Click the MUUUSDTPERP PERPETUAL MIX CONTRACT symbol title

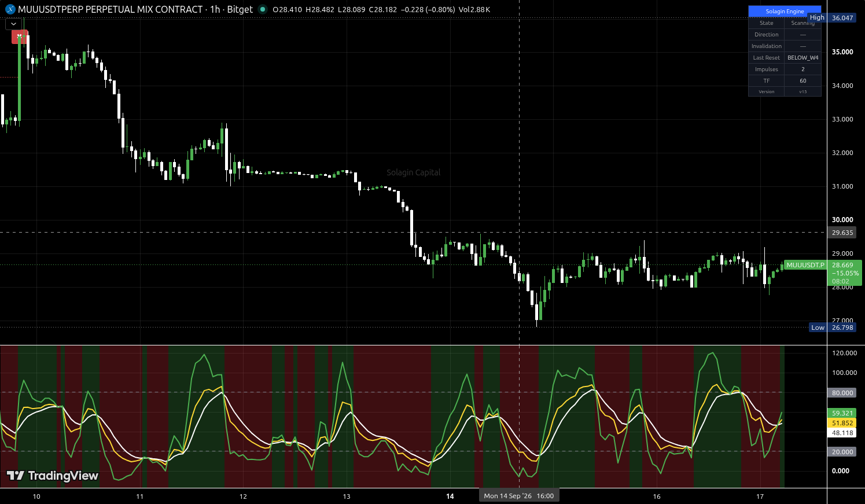(111, 9)
